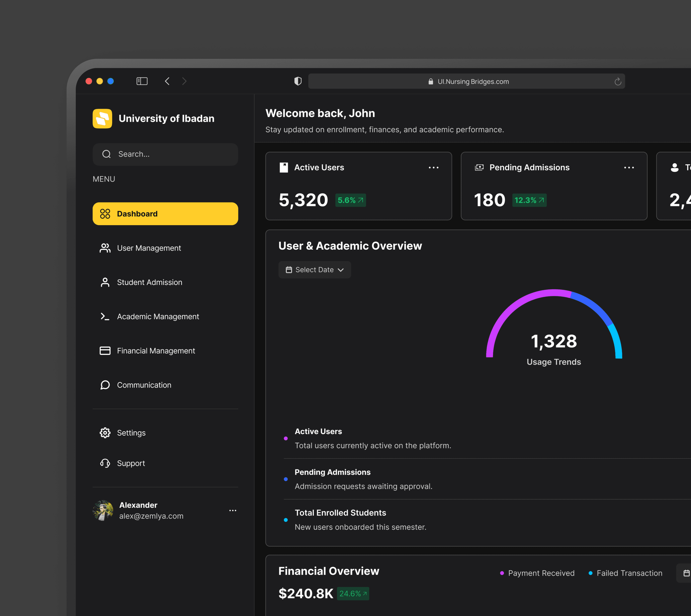Open the Active Users card options menu
Viewport: 691px width, 616px height.
point(433,168)
